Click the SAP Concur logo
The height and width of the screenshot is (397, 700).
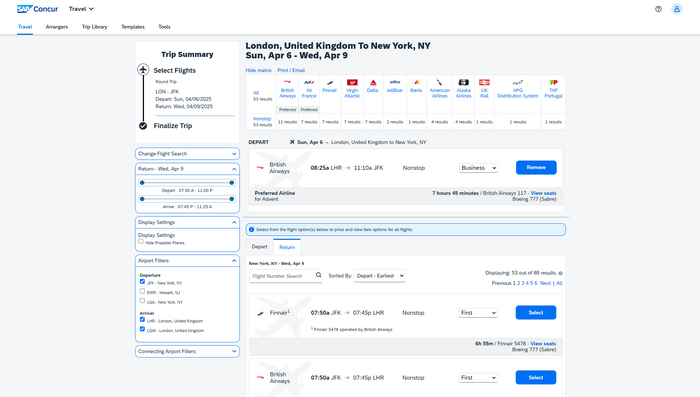(x=38, y=9)
